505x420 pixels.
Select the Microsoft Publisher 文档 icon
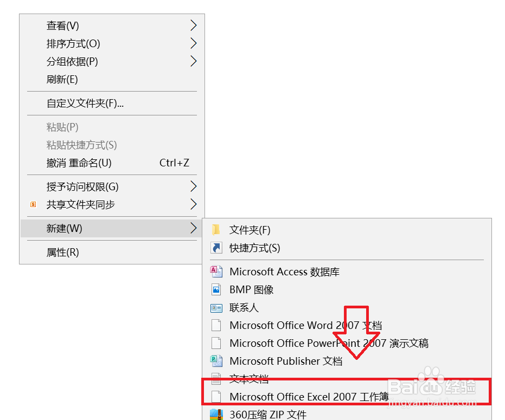pos(216,361)
